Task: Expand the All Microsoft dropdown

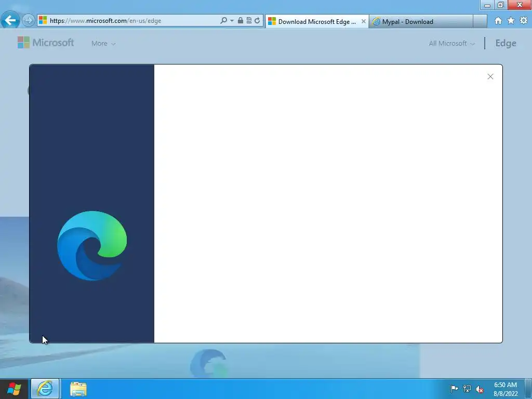Action: [x=451, y=44]
